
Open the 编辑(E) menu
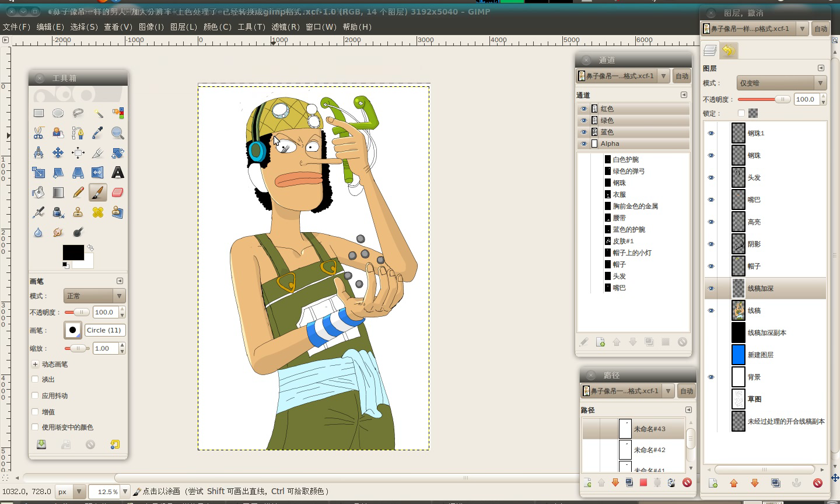point(50,27)
